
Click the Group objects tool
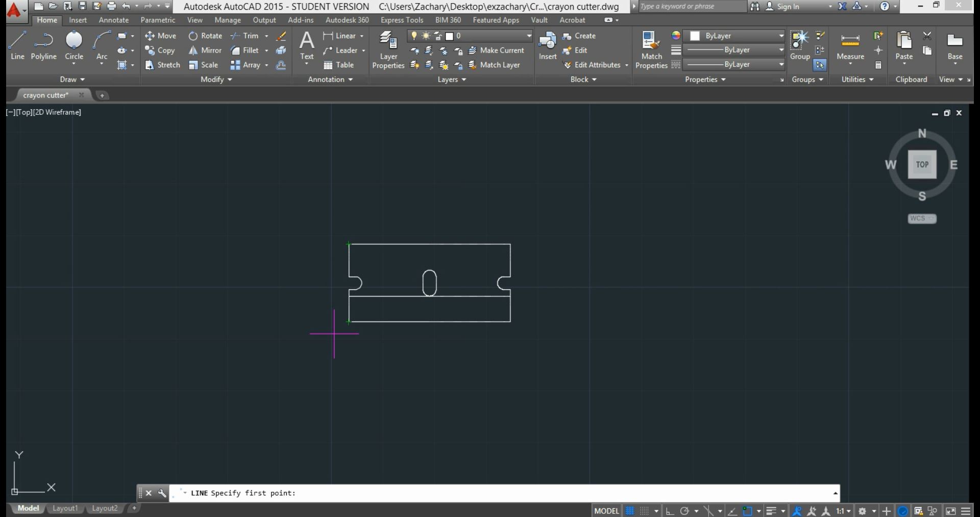(800, 46)
